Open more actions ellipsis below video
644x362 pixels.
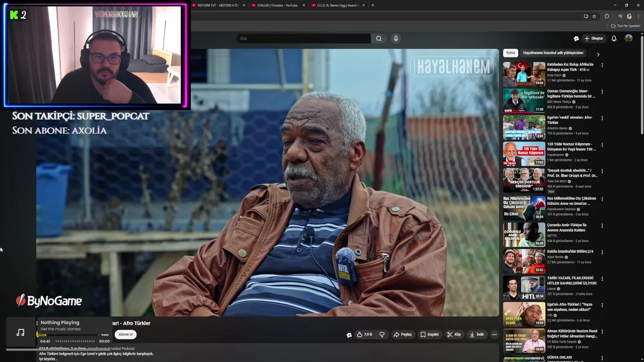point(495,334)
